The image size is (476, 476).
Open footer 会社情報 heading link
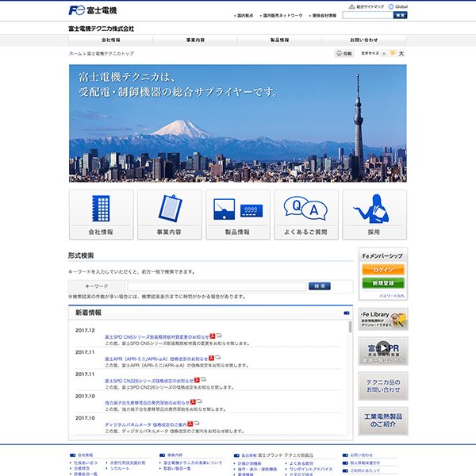[86, 455]
